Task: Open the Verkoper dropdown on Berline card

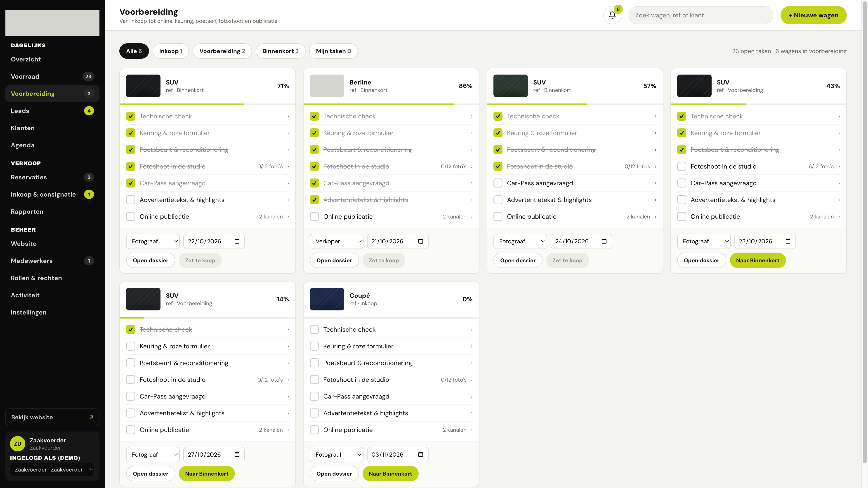Action: (x=337, y=241)
